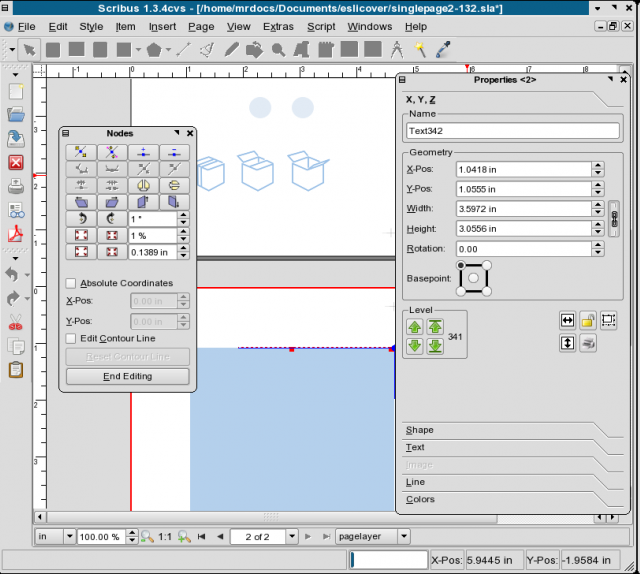Click the End Editing button
640x574 pixels.
point(127,376)
